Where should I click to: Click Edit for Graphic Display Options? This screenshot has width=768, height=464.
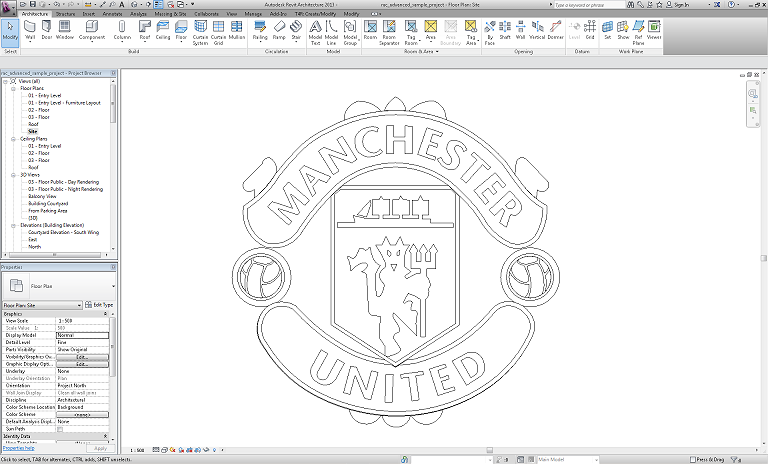pyautogui.click(x=82, y=365)
